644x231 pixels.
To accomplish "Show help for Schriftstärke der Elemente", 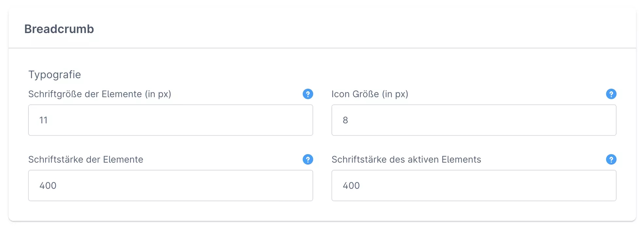I will (x=308, y=159).
